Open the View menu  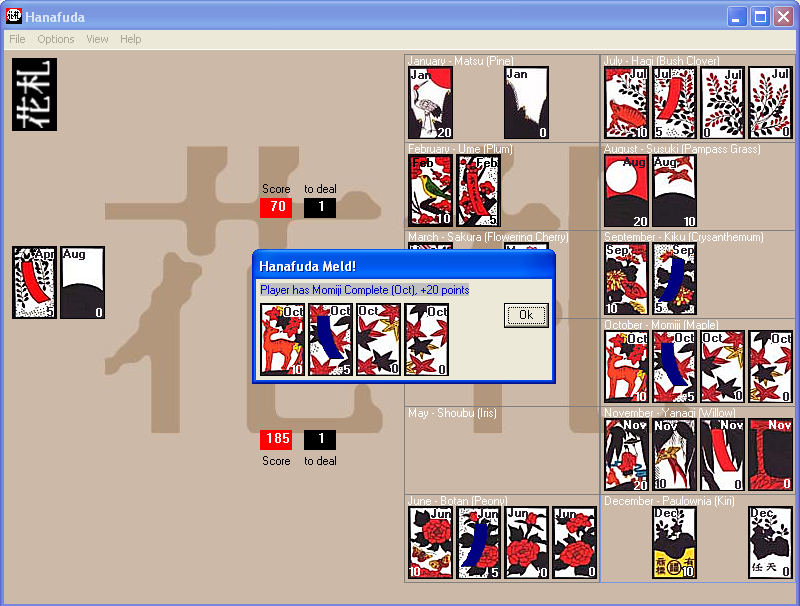click(x=97, y=39)
